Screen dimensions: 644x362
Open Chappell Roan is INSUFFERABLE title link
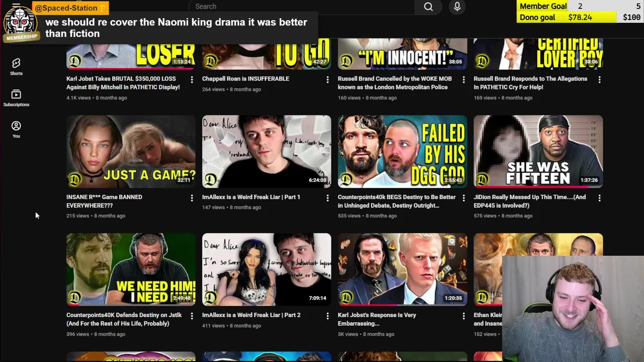click(x=246, y=79)
